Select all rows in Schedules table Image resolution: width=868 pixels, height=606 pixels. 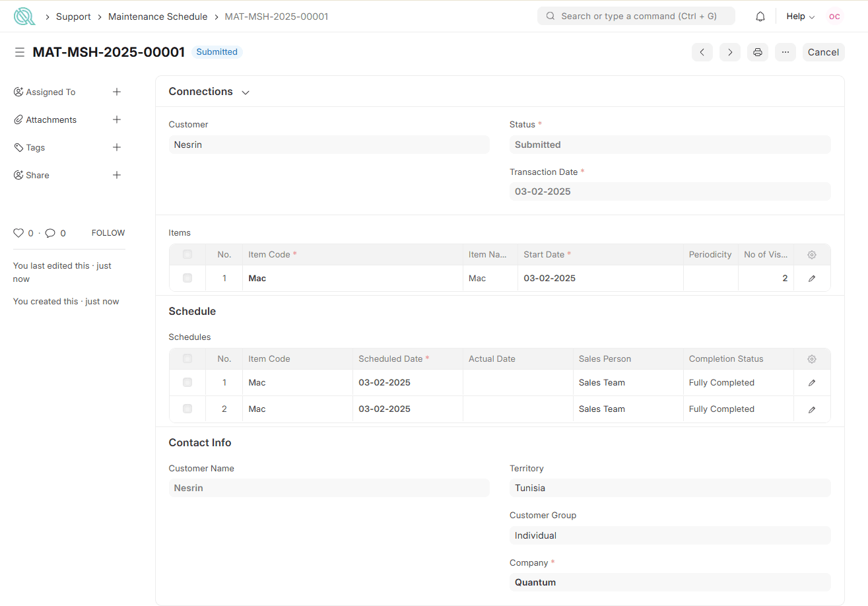(x=187, y=358)
